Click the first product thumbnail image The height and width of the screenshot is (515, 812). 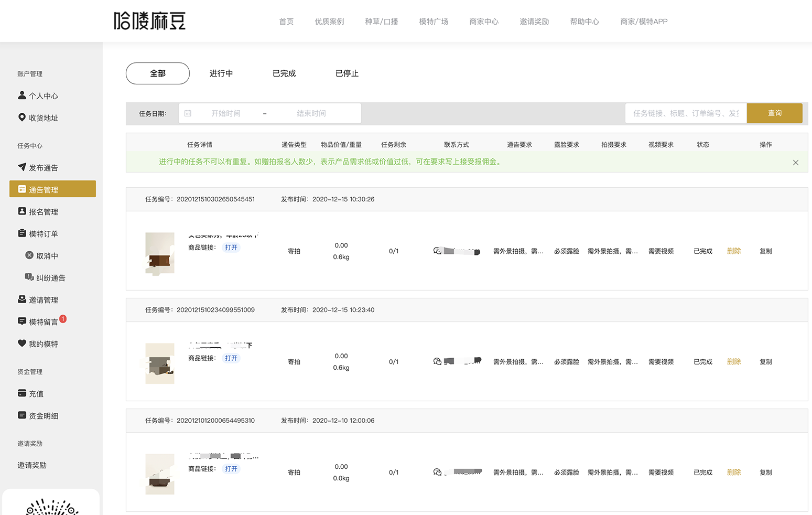(x=159, y=253)
